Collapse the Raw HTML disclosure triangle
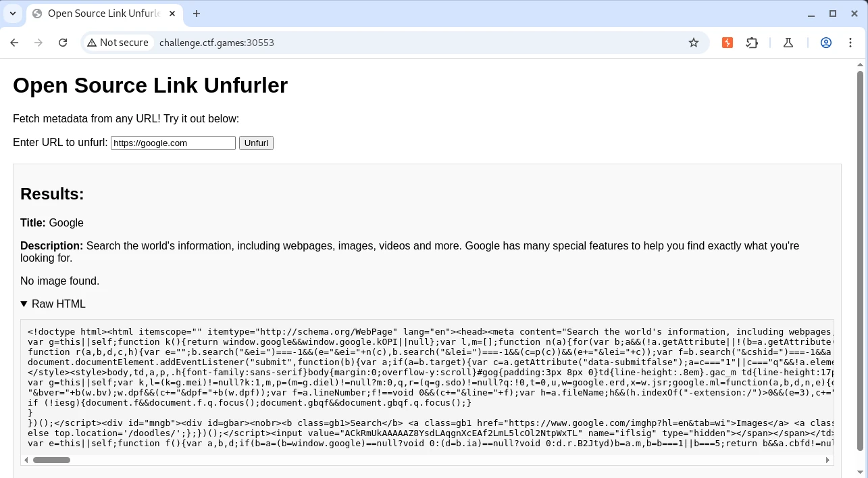 24,304
